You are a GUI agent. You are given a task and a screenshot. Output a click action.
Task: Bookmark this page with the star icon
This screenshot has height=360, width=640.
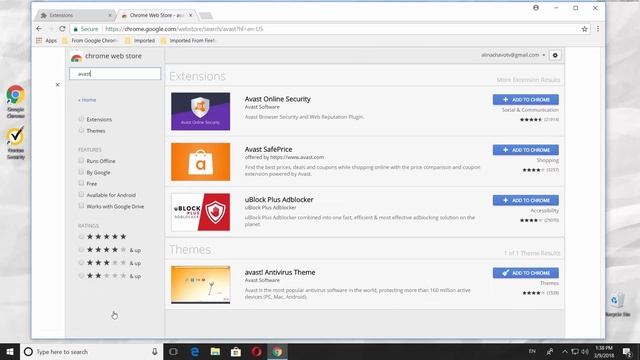click(584, 29)
